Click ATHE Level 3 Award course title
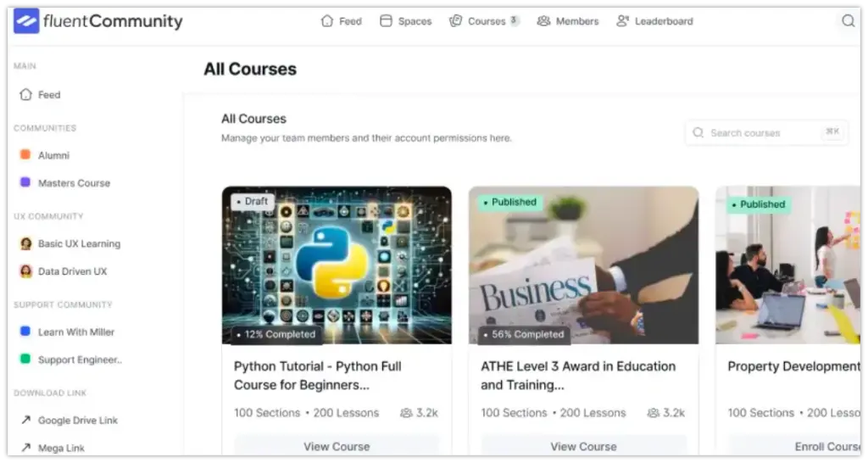This screenshot has width=868, height=463. [578, 376]
